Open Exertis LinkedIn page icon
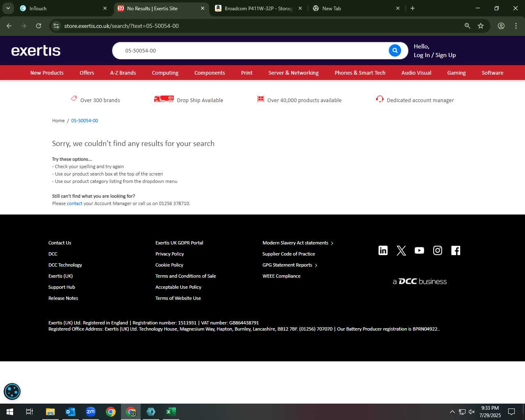525x420 pixels. (x=383, y=251)
